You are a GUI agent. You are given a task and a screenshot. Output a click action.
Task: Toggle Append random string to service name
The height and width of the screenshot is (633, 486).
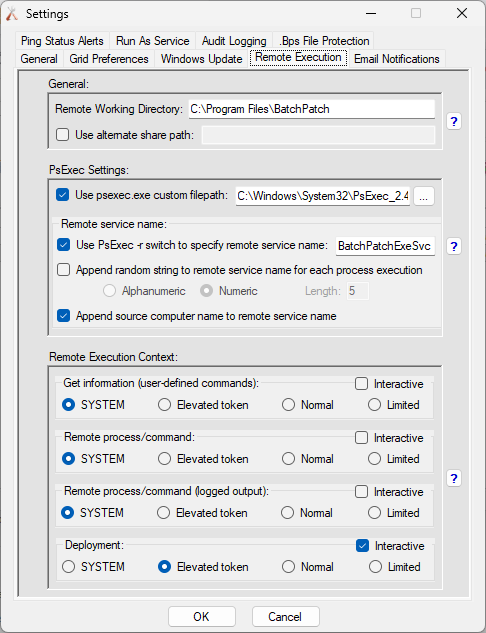(x=63, y=270)
